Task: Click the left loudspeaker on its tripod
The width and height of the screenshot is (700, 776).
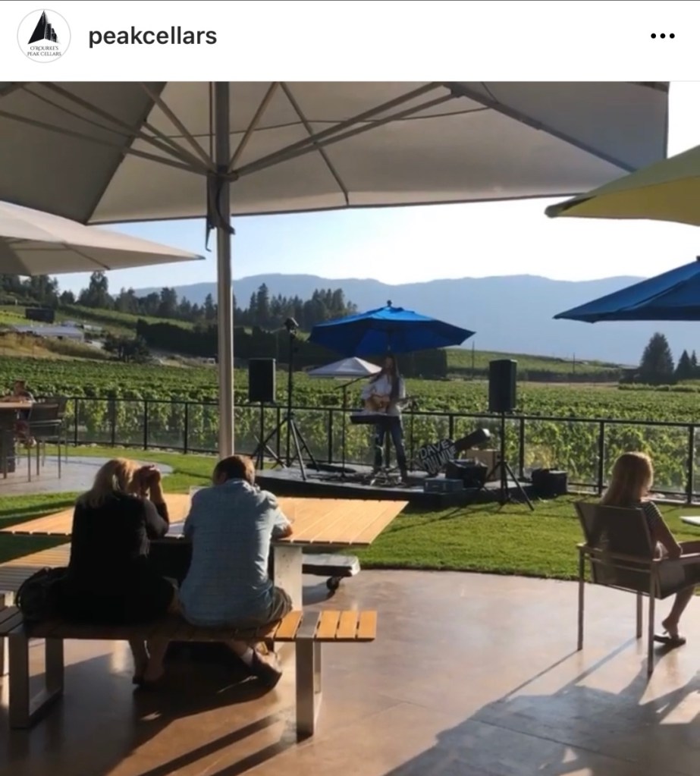Action: [x=262, y=380]
